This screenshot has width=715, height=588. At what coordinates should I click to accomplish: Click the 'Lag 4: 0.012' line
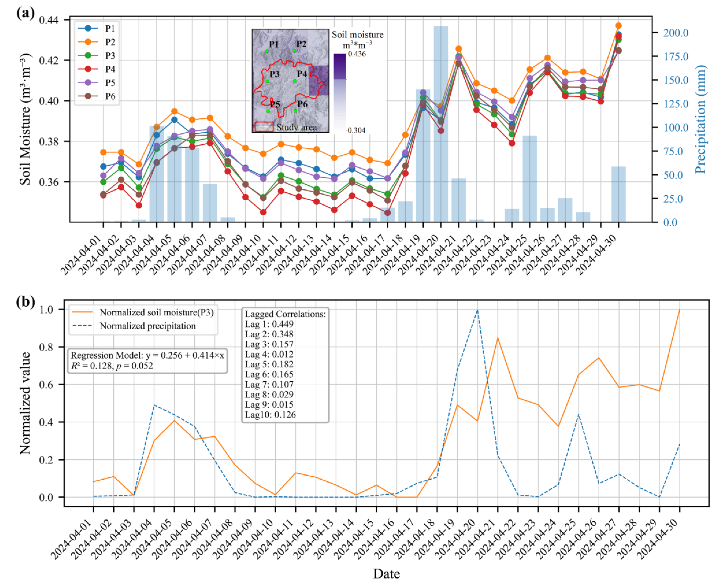click(269, 354)
